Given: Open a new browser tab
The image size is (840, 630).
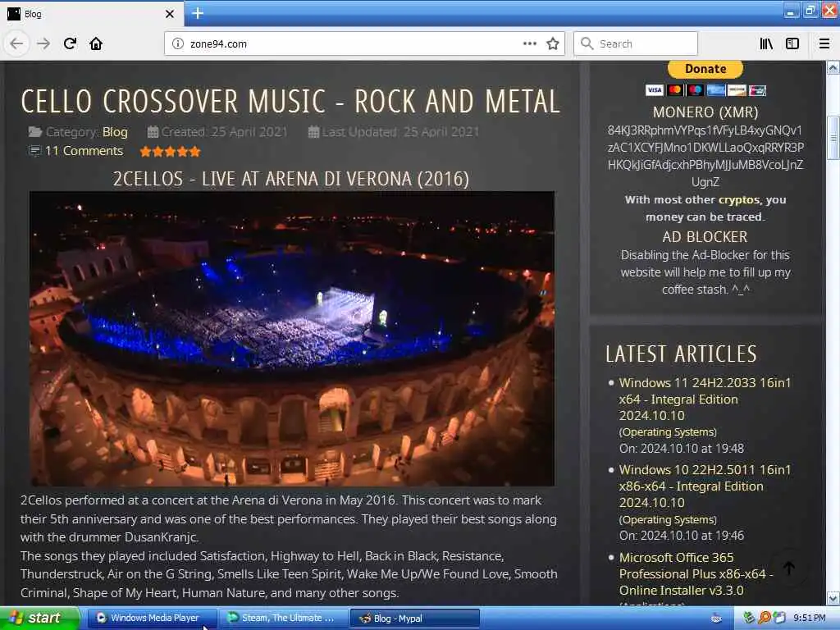Looking at the screenshot, I should (x=198, y=13).
